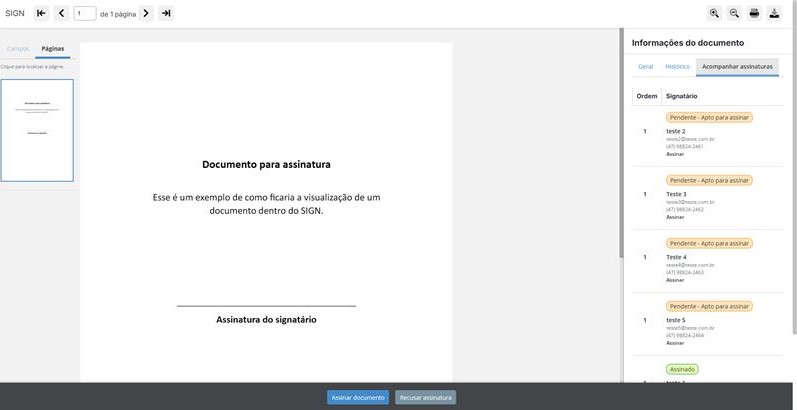Go to previous page arrow
The image size is (797, 410).
(61, 13)
